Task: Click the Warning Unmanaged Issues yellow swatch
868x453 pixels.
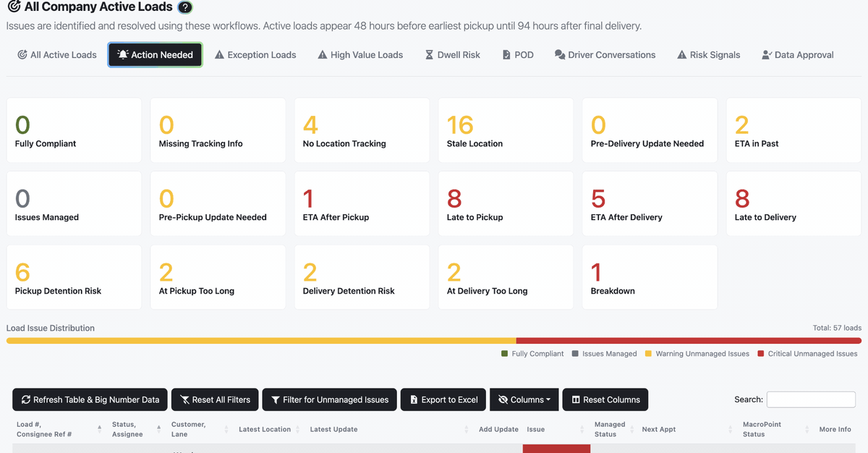Action: (649, 354)
